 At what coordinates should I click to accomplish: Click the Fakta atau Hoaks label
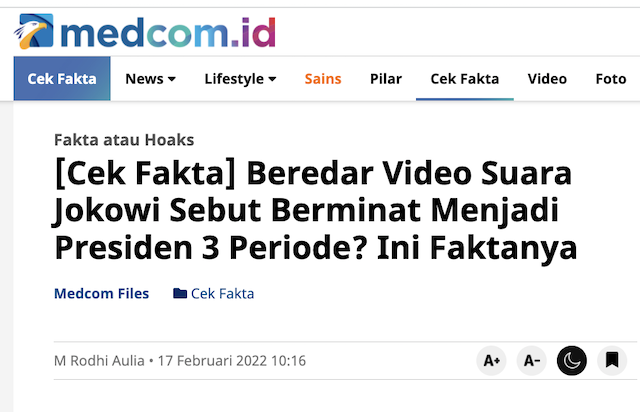click(124, 140)
